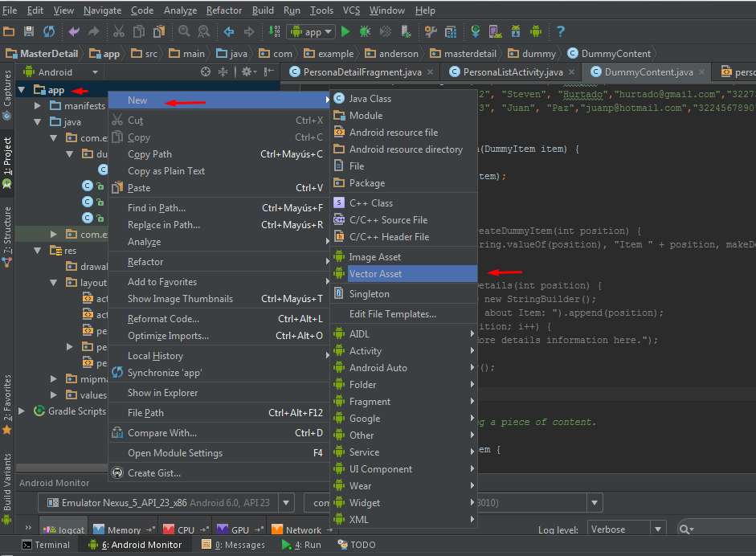The image size is (756, 556).
Task: Click the Synchronize icon in the toolbar
Action: pyautogui.click(x=49, y=32)
